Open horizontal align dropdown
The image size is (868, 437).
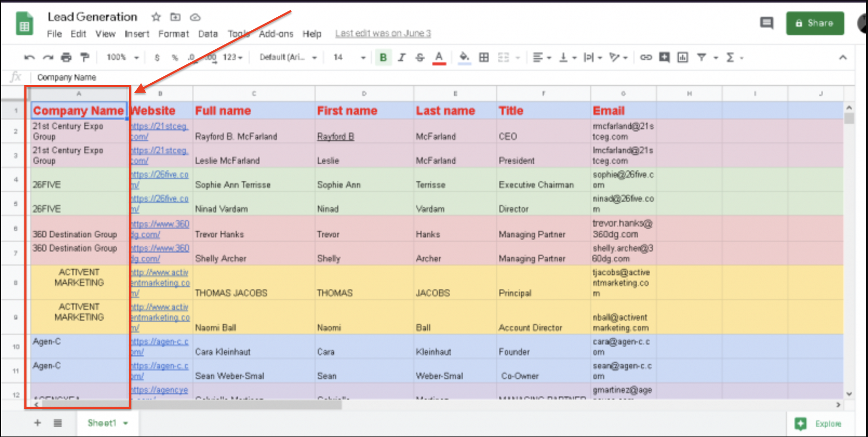(542, 57)
